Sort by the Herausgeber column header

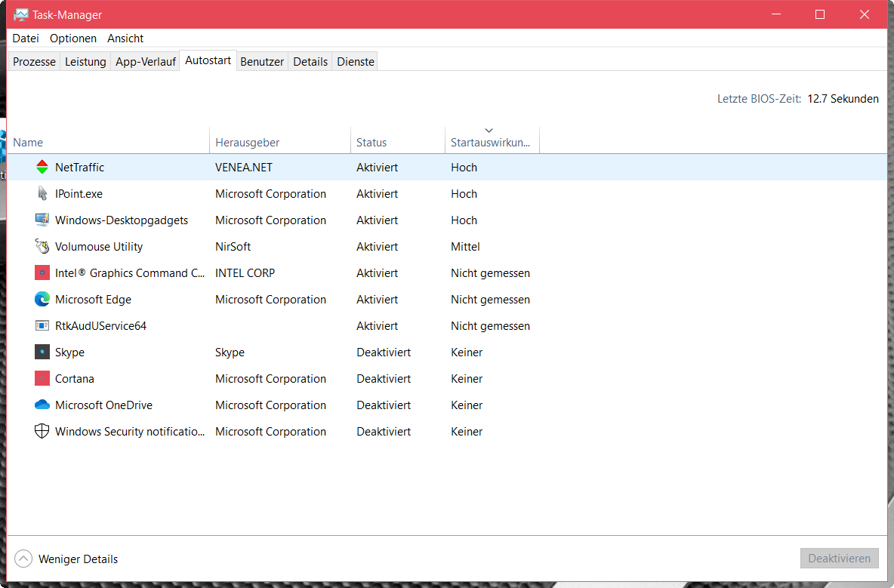[280, 142]
